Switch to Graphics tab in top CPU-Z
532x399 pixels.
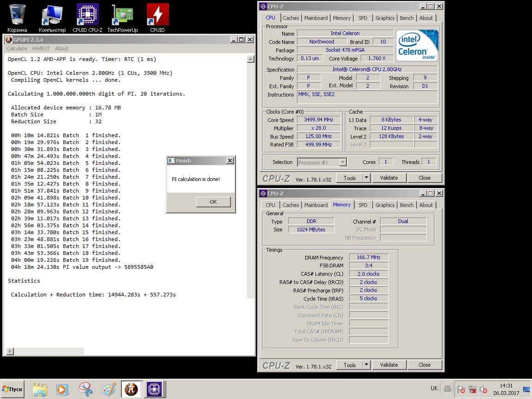point(385,18)
